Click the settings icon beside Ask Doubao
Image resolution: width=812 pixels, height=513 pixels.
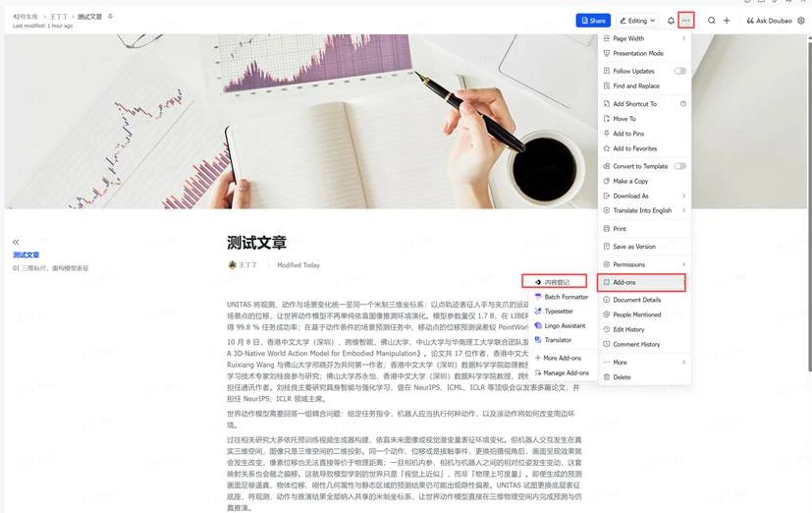[801, 21]
